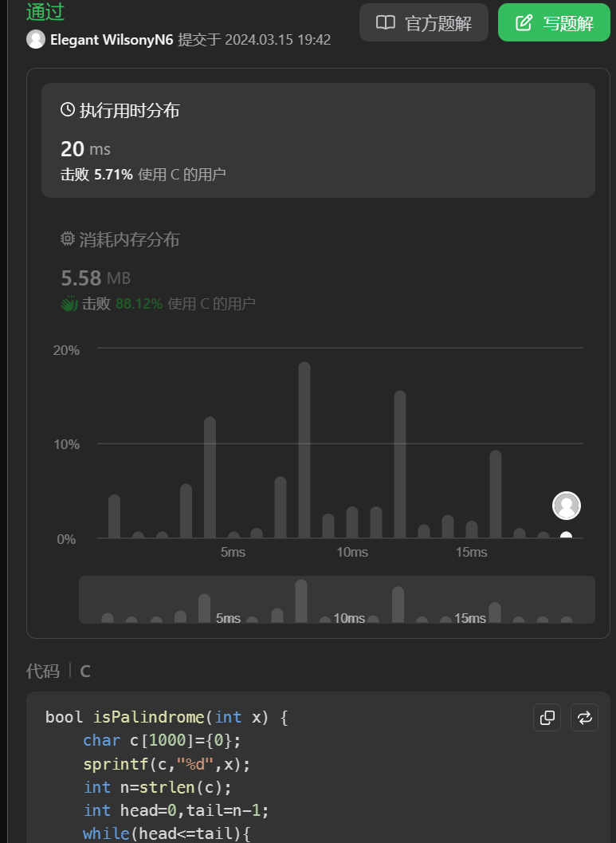The height and width of the screenshot is (843, 616).
Task: Open the 官方题解 official solution
Action: 423,22
